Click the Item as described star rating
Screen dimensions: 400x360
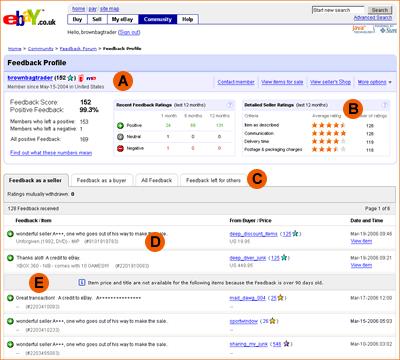pyautogui.click(x=329, y=125)
